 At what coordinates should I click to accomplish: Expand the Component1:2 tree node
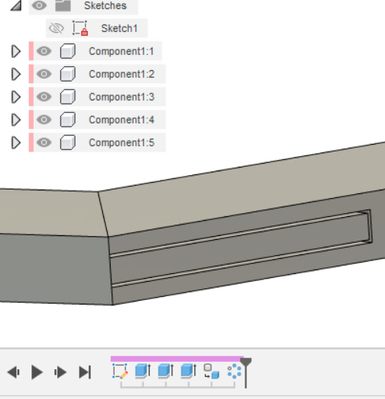(16, 74)
